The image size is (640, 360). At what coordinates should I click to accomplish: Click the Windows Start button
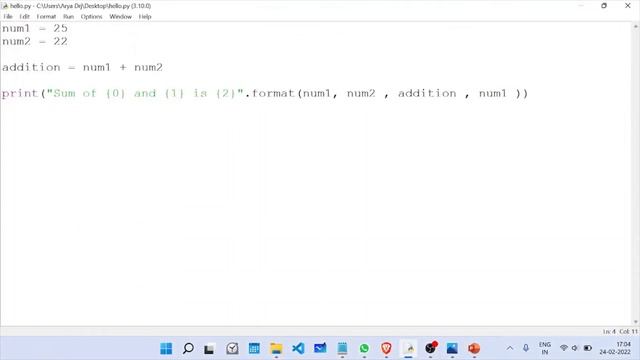pyautogui.click(x=166, y=348)
